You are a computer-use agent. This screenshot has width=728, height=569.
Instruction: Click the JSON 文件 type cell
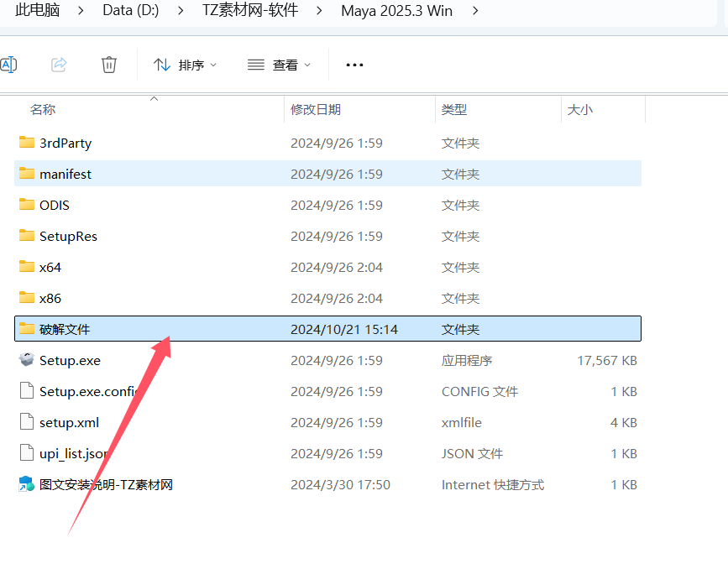(x=472, y=454)
